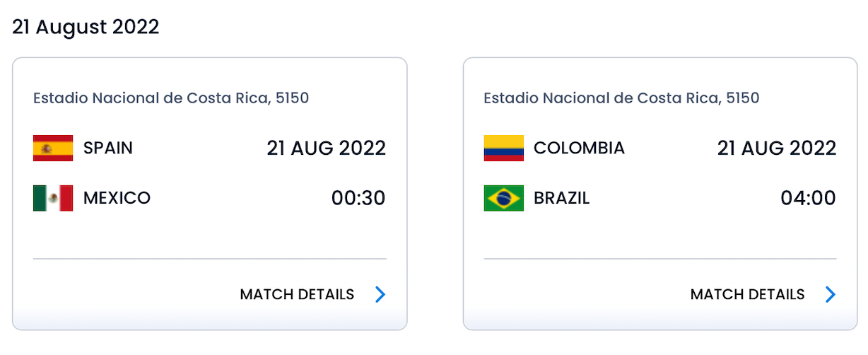Image resolution: width=868 pixels, height=355 pixels.
Task: Select the BRAZIL team name
Action: click(561, 198)
